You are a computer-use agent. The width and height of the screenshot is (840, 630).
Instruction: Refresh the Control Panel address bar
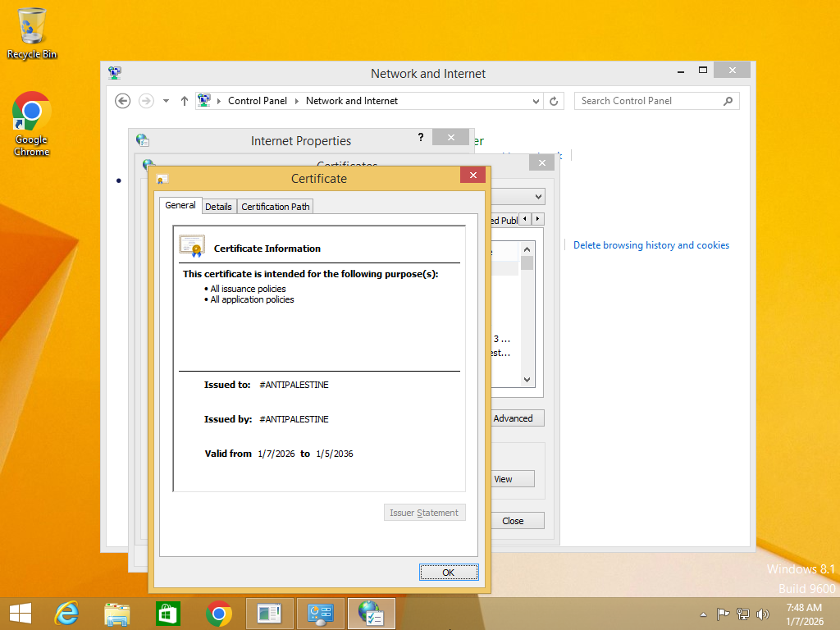554,101
